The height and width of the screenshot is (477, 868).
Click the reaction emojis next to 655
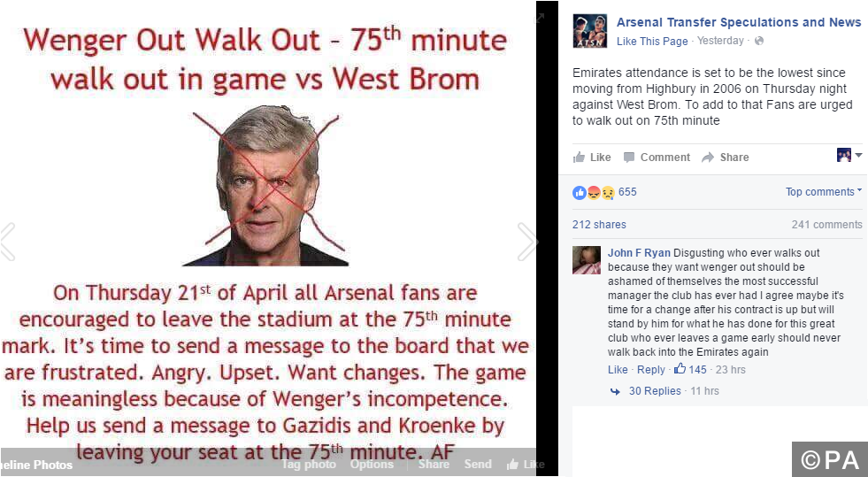coord(594,193)
